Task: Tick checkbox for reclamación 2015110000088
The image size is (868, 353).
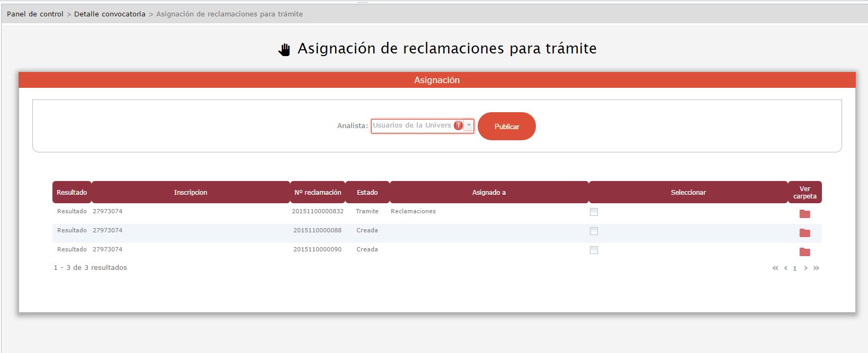Action: pos(594,231)
